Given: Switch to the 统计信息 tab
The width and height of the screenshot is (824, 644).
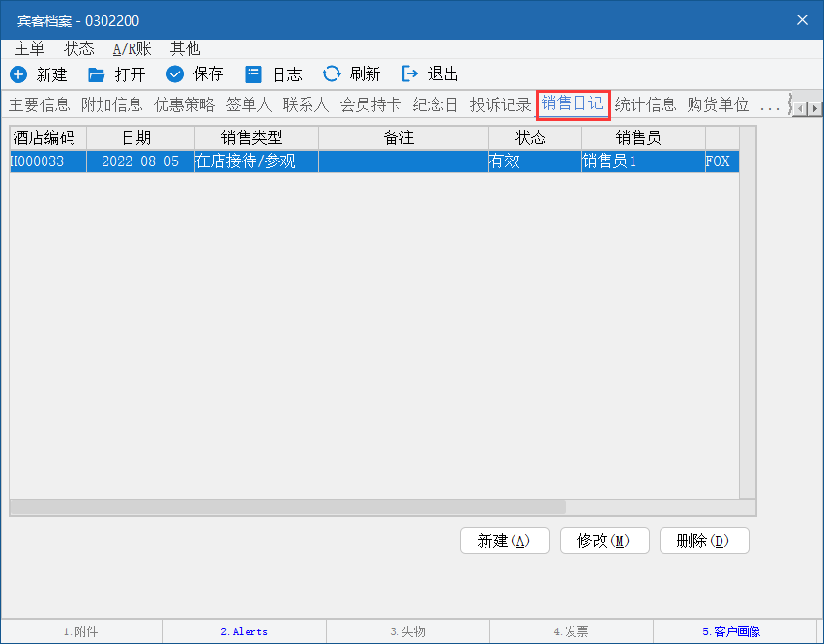Looking at the screenshot, I should 645,104.
